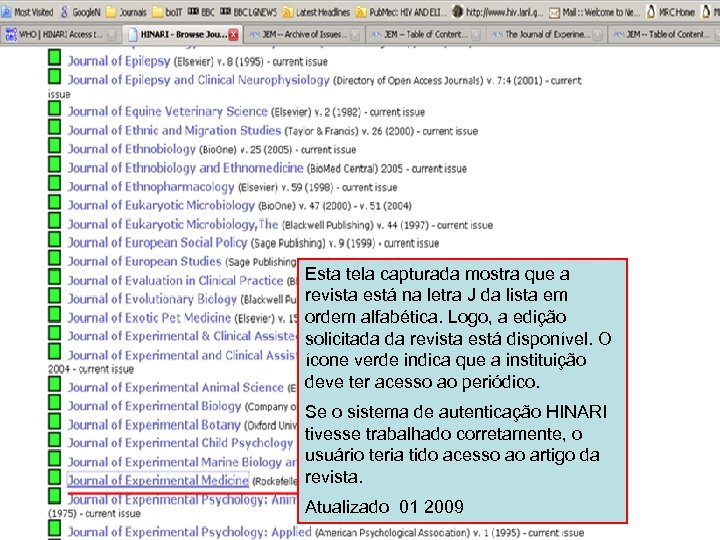Click green icon for Journal of Evolutionary Biology
Image resolution: width=720 pixels, height=540 pixels.
(x=55, y=295)
